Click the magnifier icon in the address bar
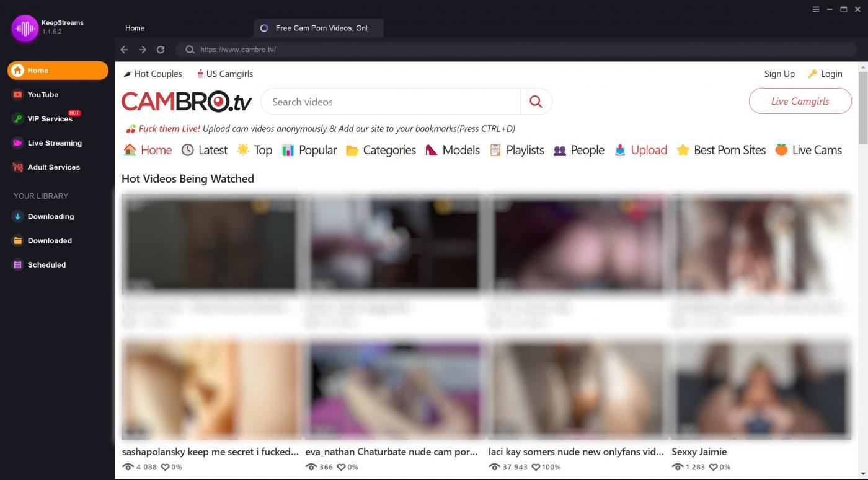Screen dimensions: 868x480 pos(190,50)
